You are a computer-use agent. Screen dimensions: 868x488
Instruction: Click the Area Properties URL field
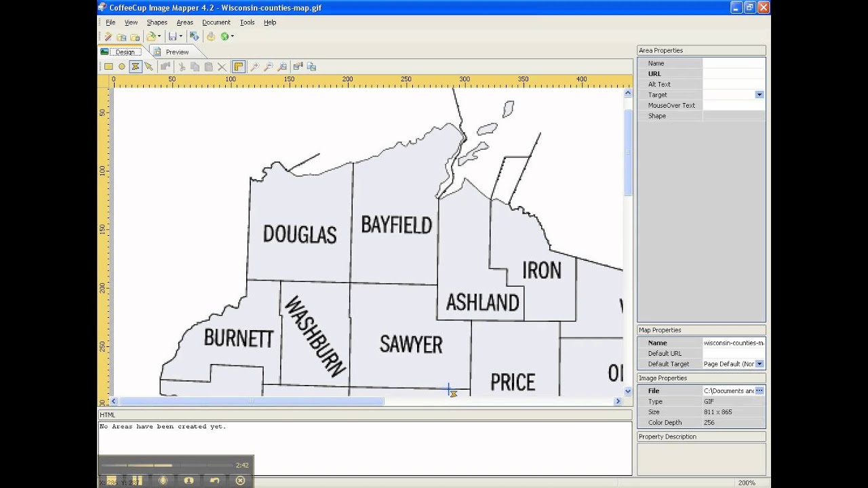pos(734,74)
